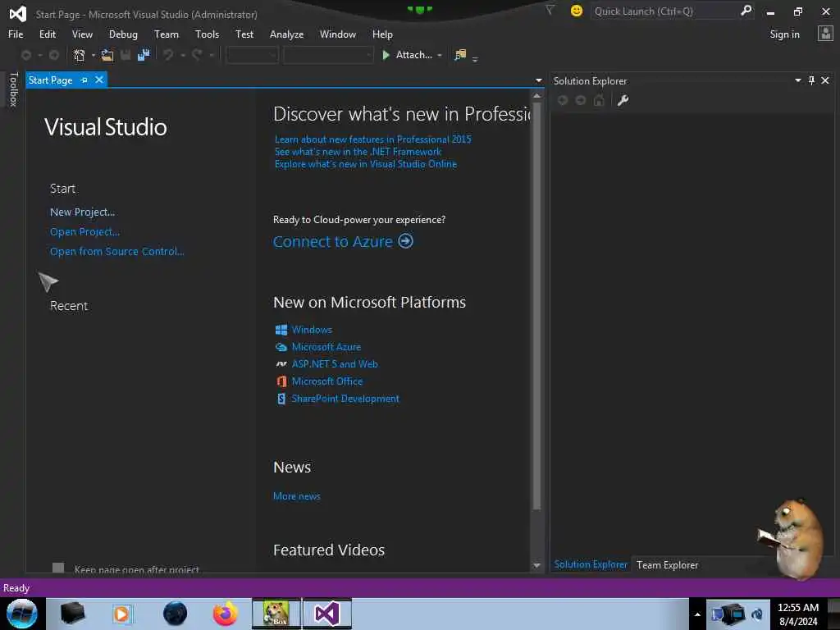840x630 pixels.
Task: Click the Open File toolbar icon
Action: [x=107, y=55]
